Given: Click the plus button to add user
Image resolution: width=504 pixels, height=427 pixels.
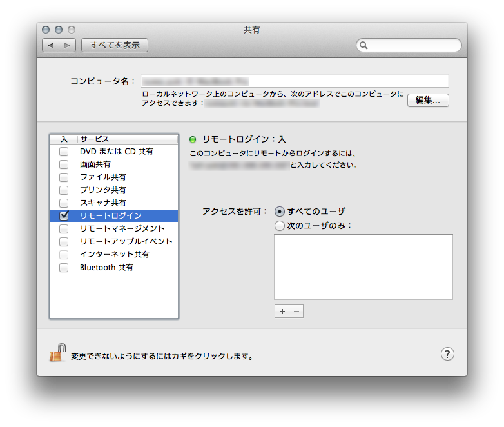Looking at the screenshot, I should point(282,312).
